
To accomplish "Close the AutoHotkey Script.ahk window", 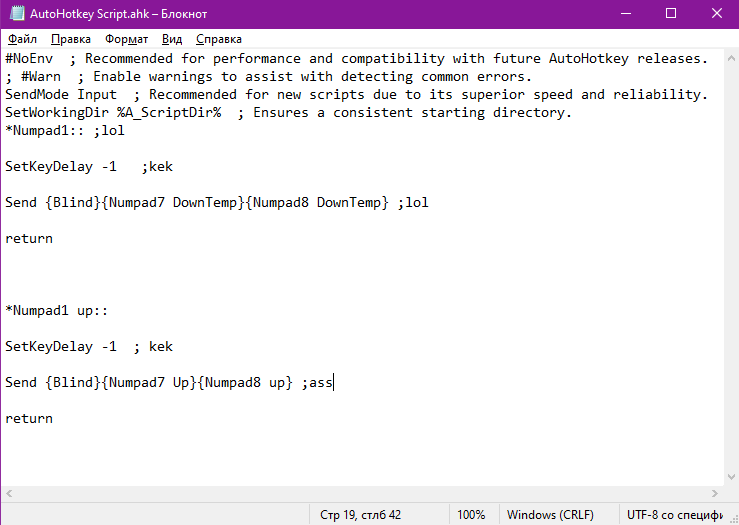I will (714, 15).
